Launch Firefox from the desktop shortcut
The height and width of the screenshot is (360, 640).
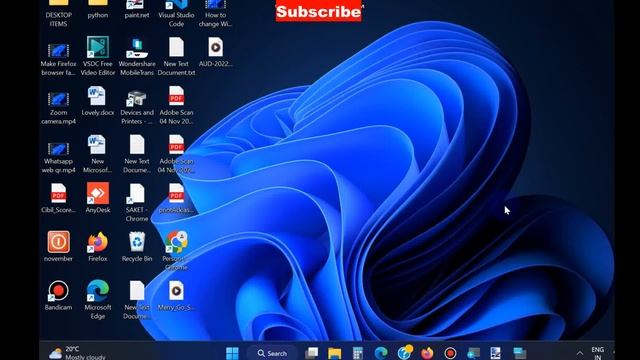pyautogui.click(x=98, y=247)
